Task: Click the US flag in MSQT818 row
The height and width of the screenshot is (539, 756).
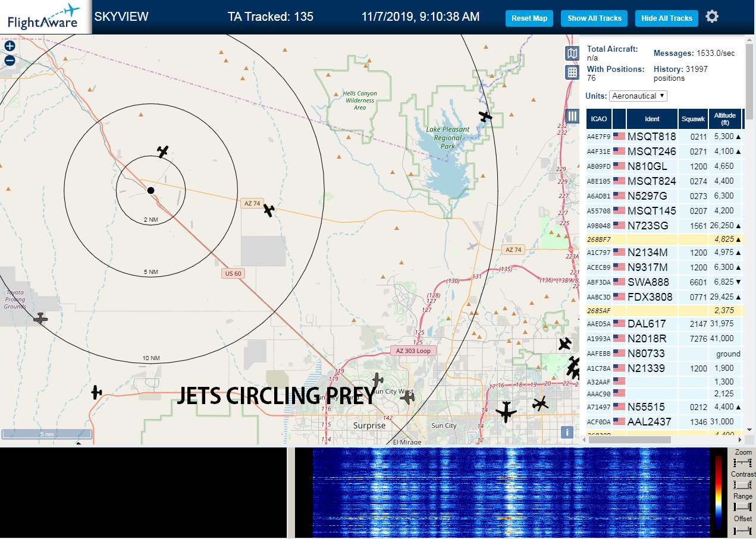Action: pyautogui.click(x=619, y=136)
